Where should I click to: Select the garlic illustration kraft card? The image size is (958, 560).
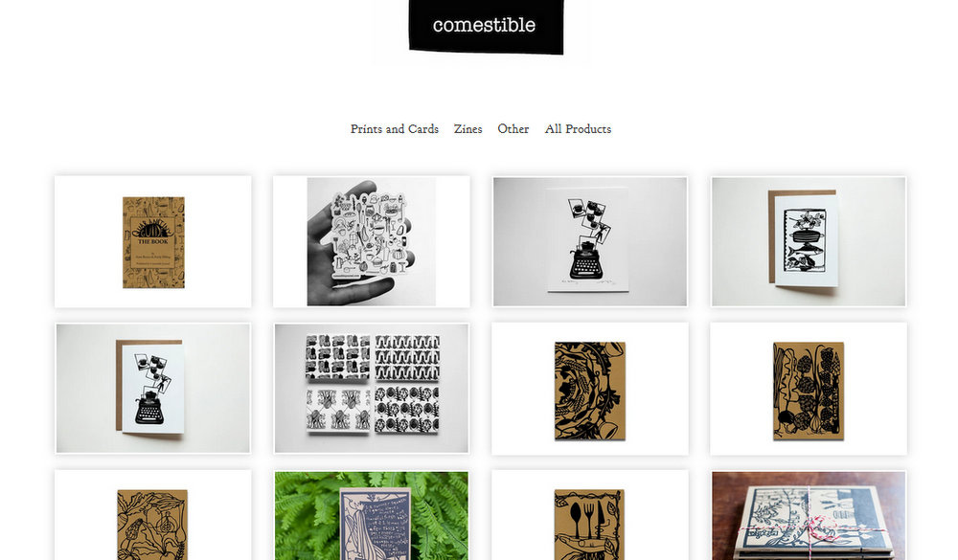click(x=152, y=515)
